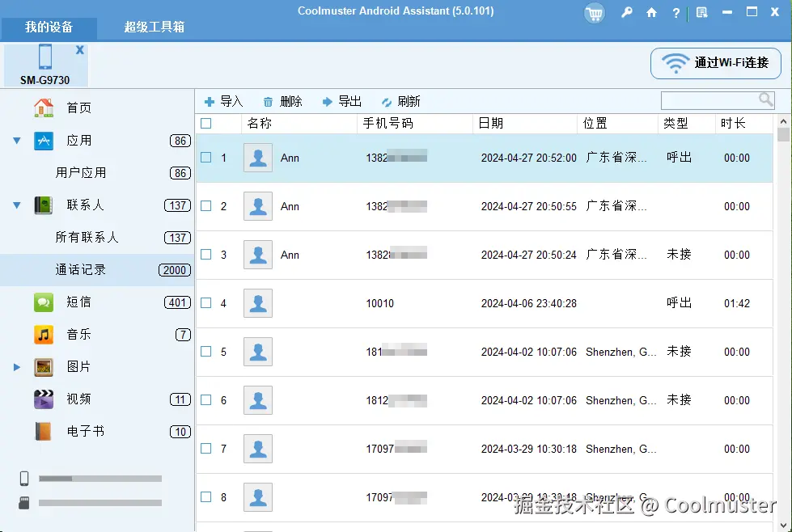Expand the 图片 tree arrow
The image size is (792, 532).
click(x=17, y=367)
